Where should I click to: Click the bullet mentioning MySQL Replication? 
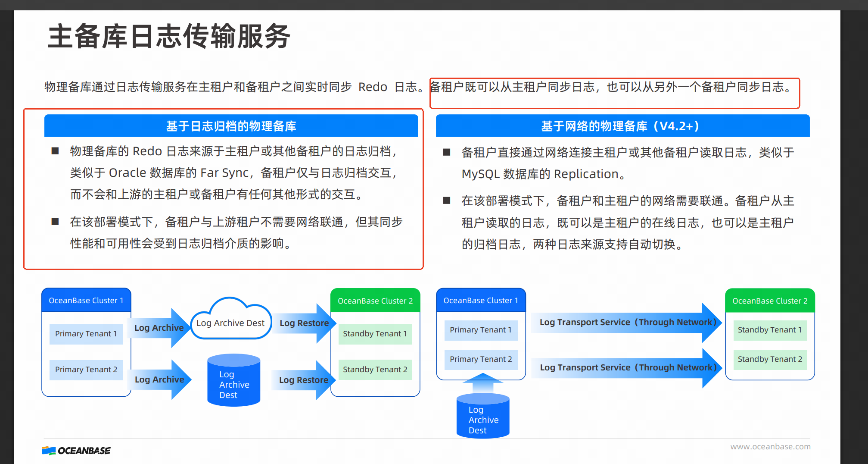pyautogui.click(x=627, y=163)
